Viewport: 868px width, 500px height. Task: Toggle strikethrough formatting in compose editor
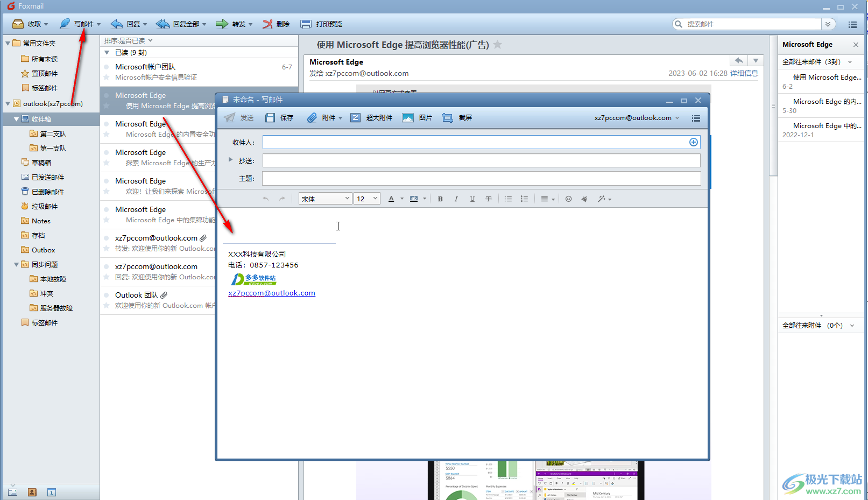(x=489, y=199)
